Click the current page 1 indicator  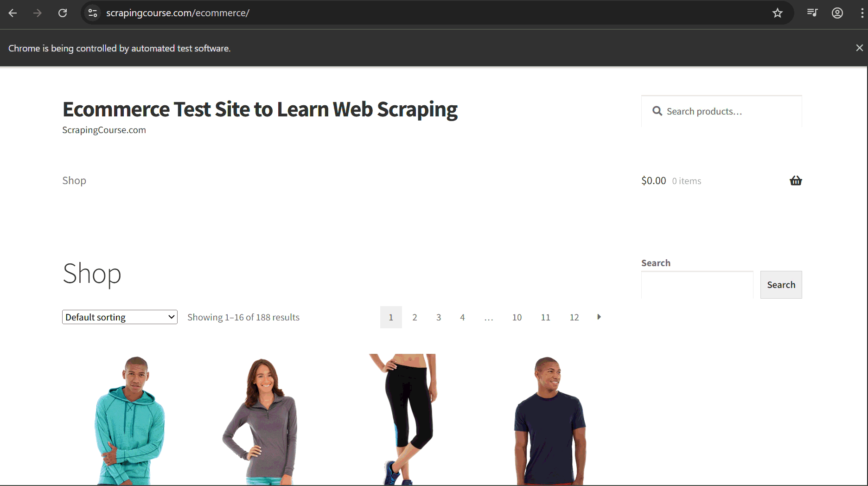pos(391,317)
